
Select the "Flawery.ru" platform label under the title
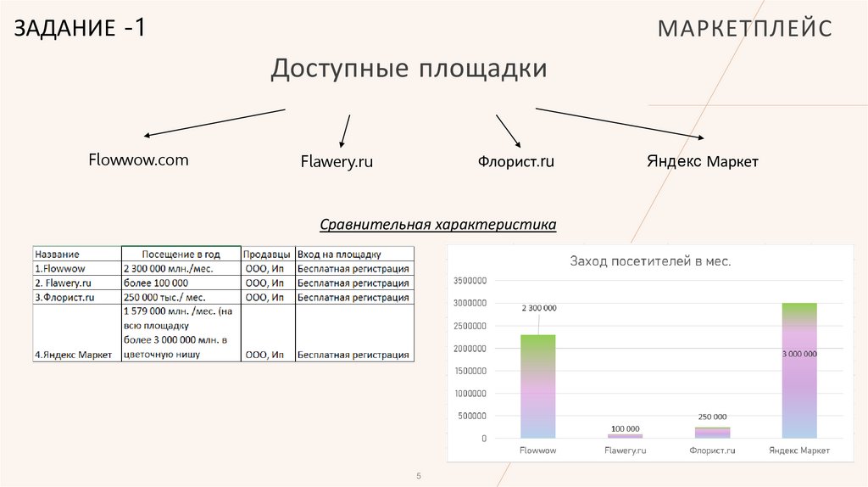[337, 161]
